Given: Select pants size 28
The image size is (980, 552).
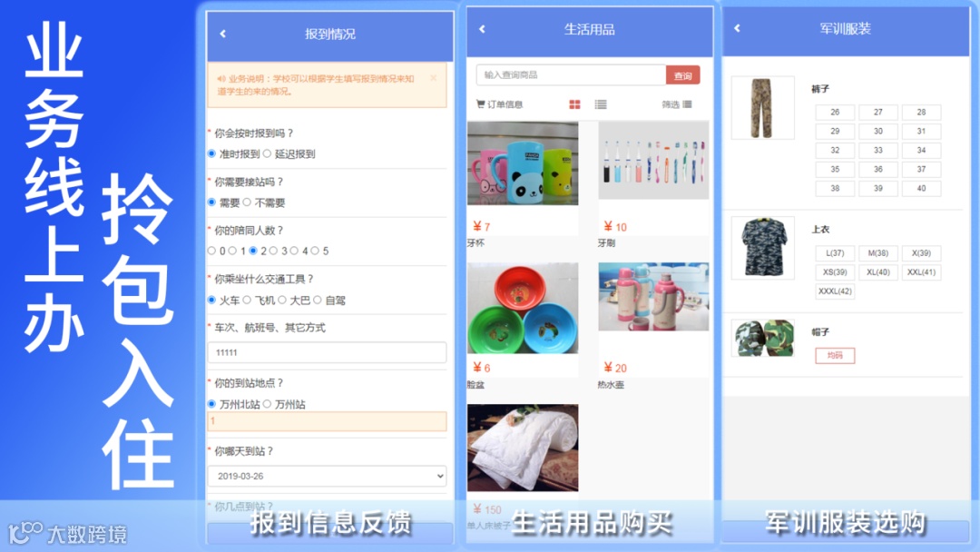Looking at the screenshot, I should pyautogui.click(x=921, y=113).
